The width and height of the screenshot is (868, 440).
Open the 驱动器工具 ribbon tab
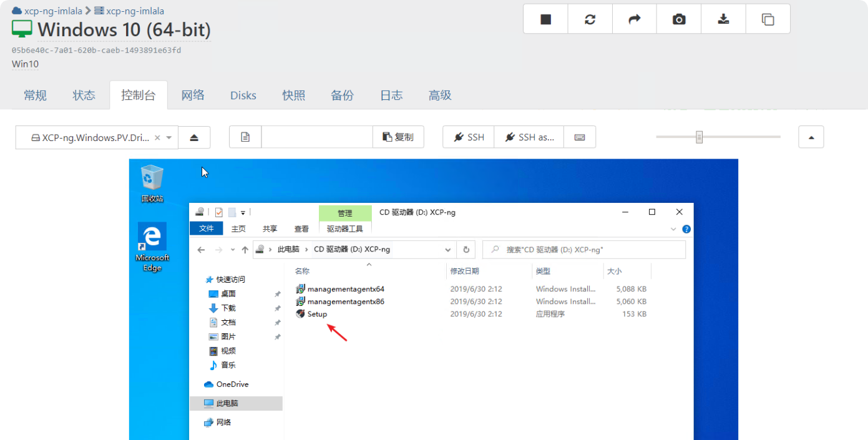click(344, 229)
